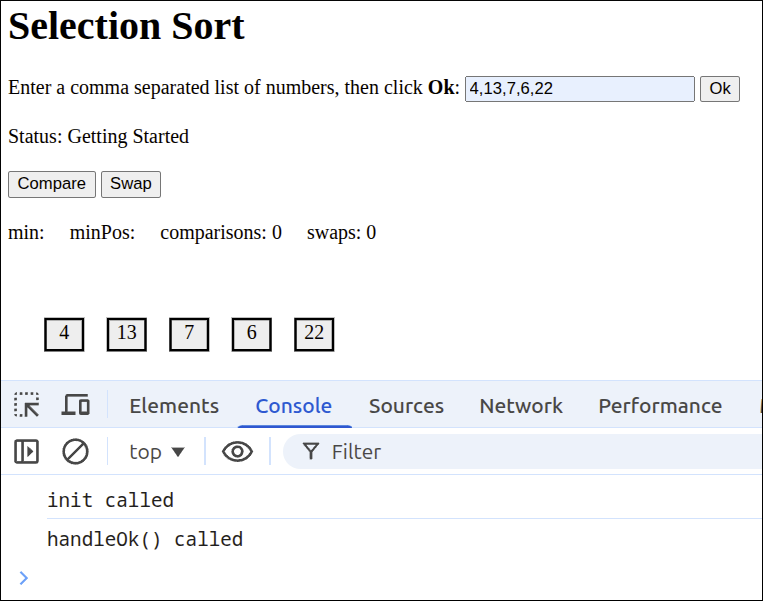The height and width of the screenshot is (601, 763).
Task: Click the filter funnel icon
Action: click(311, 452)
